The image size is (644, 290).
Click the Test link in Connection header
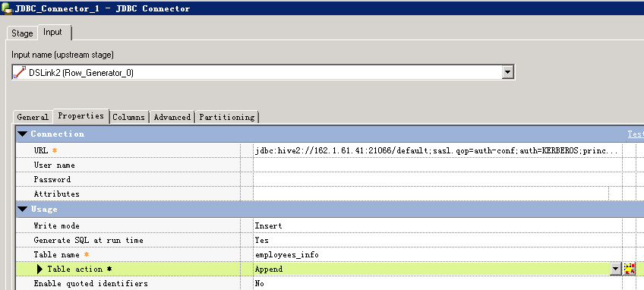636,134
